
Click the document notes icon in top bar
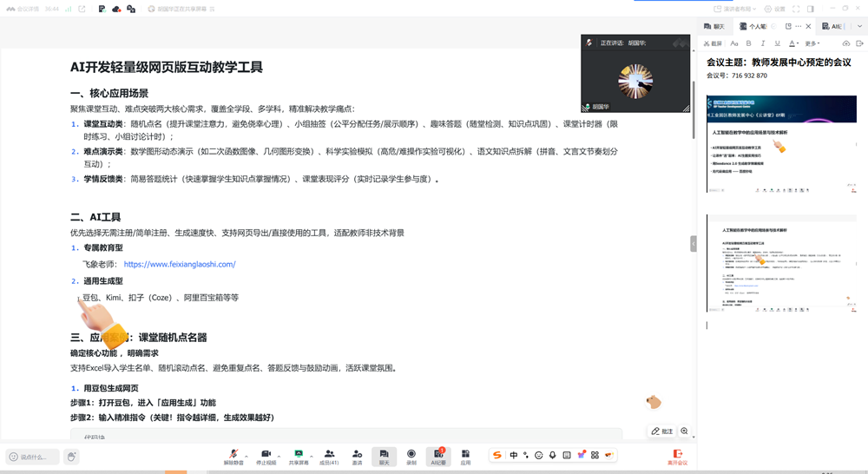coord(102,9)
